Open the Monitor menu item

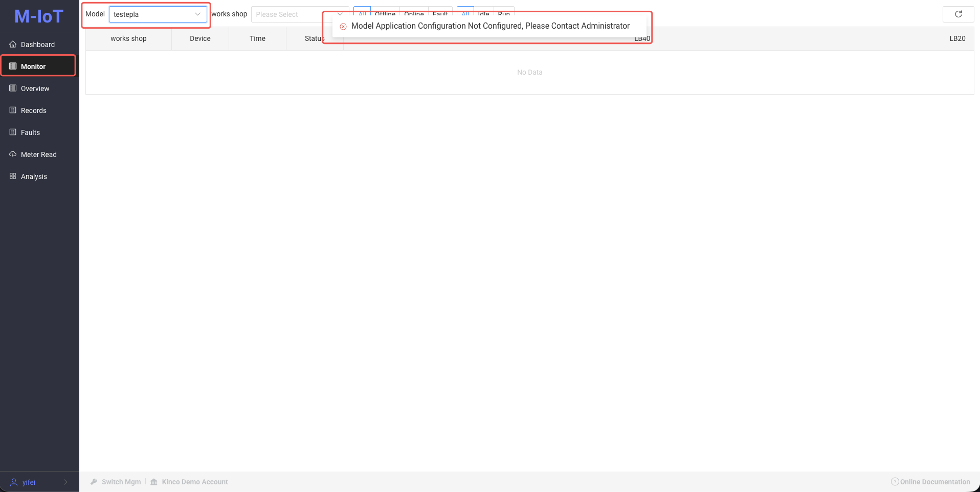pos(33,66)
